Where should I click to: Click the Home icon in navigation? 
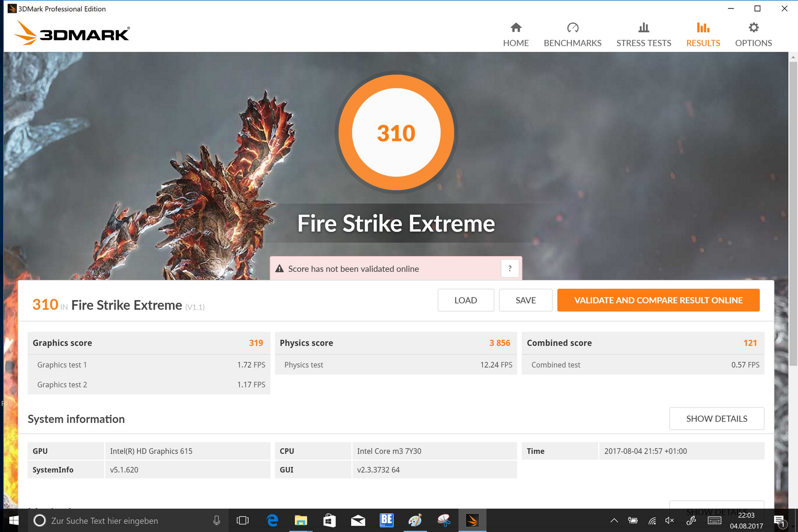[516, 28]
